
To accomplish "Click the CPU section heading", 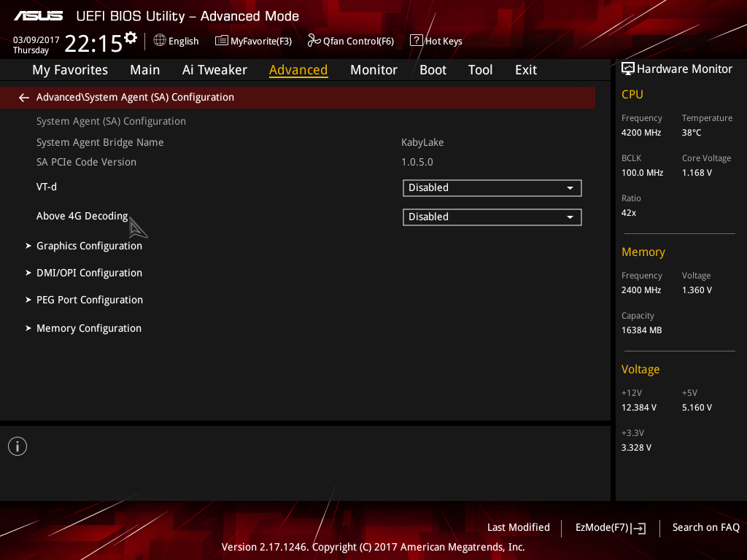I will [632, 94].
